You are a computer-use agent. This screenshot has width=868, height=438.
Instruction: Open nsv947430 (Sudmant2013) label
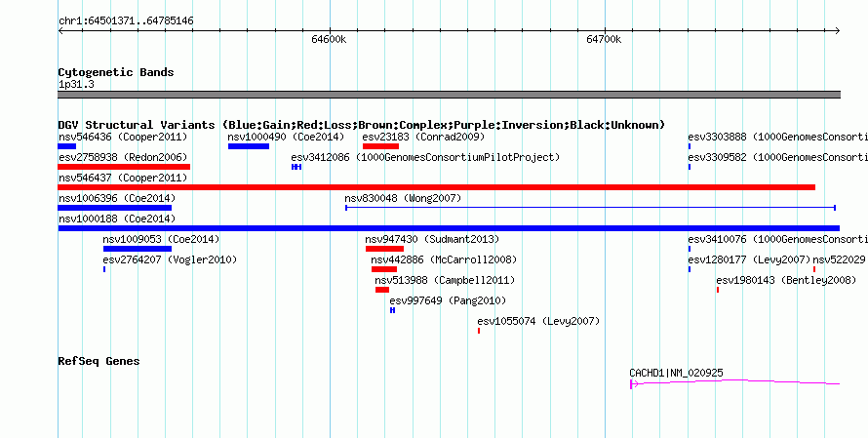pyautogui.click(x=432, y=239)
